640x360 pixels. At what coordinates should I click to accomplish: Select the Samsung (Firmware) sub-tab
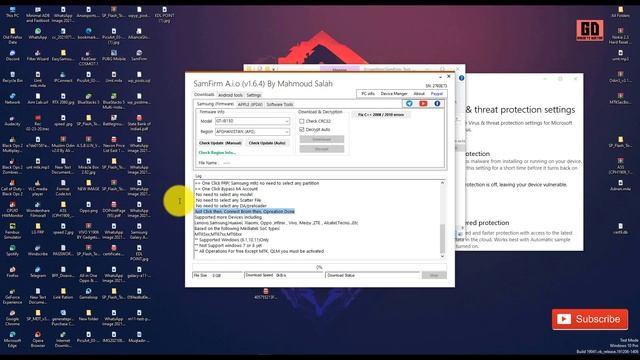click(x=216, y=104)
